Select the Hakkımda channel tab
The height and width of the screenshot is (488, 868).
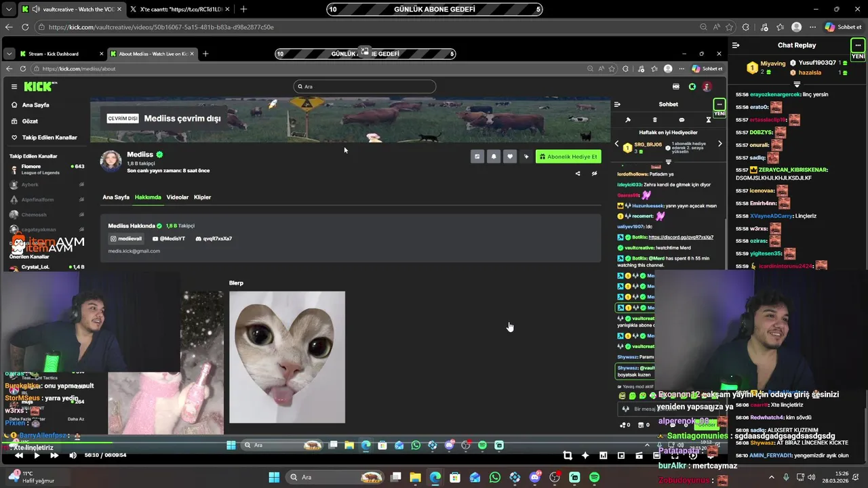click(x=148, y=197)
